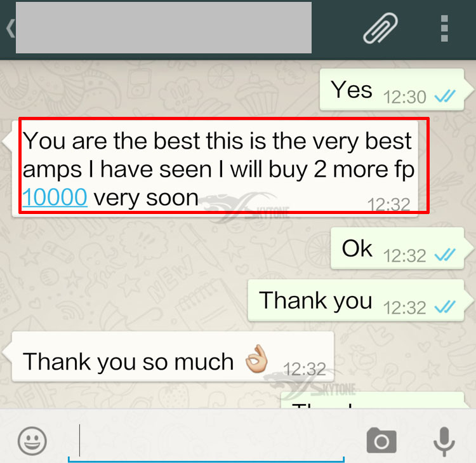Open the emoji picker smiley icon
The image size is (476, 463).
32,441
